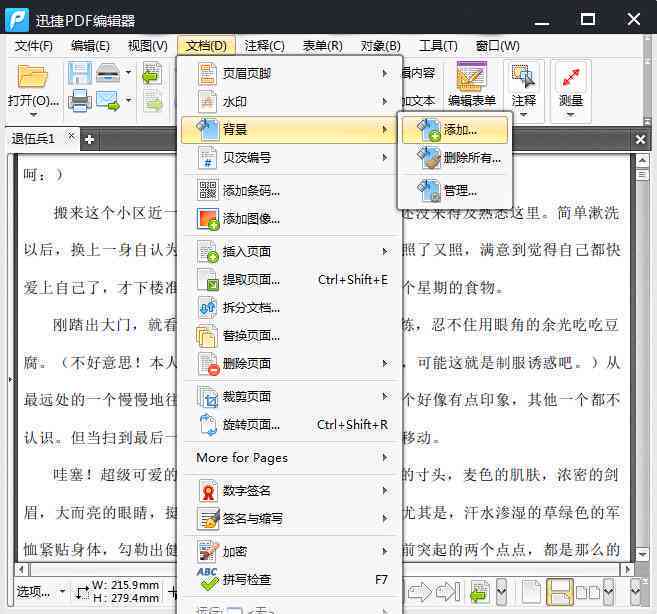
Task: Click the Rotate Pages icon
Action: (208, 425)
